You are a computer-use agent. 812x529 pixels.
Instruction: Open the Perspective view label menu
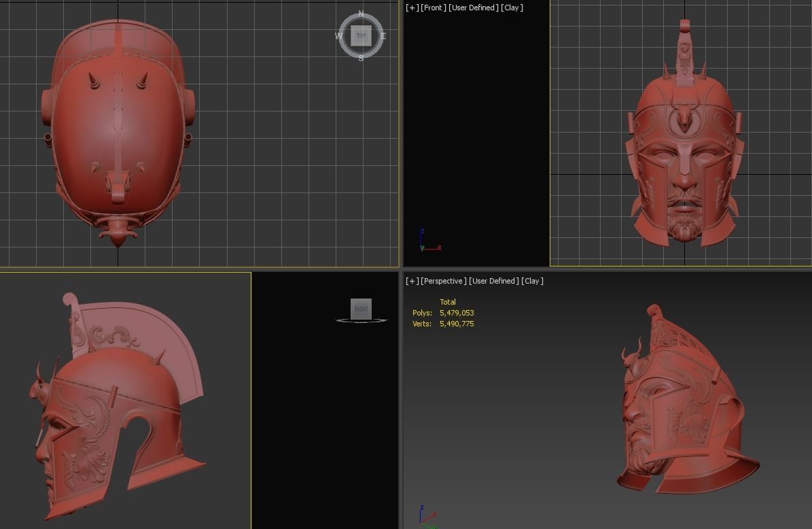click(x=443, y=281)
